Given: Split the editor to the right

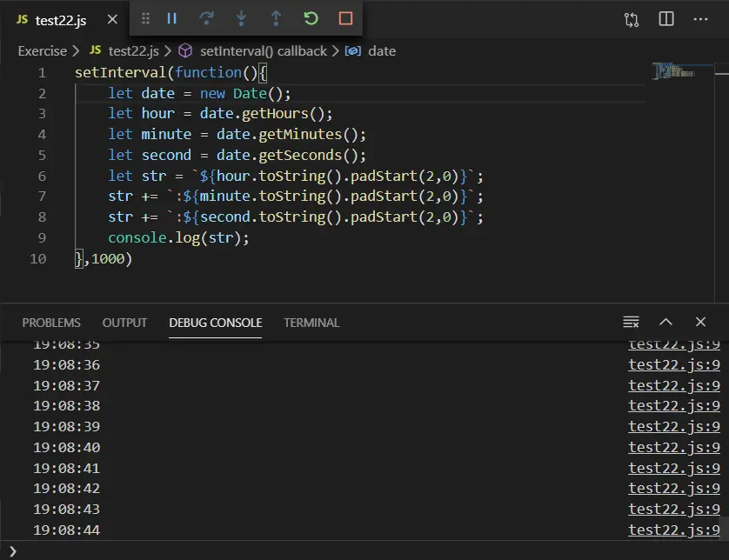Looking at the screenshot, I should pos(666,19).
